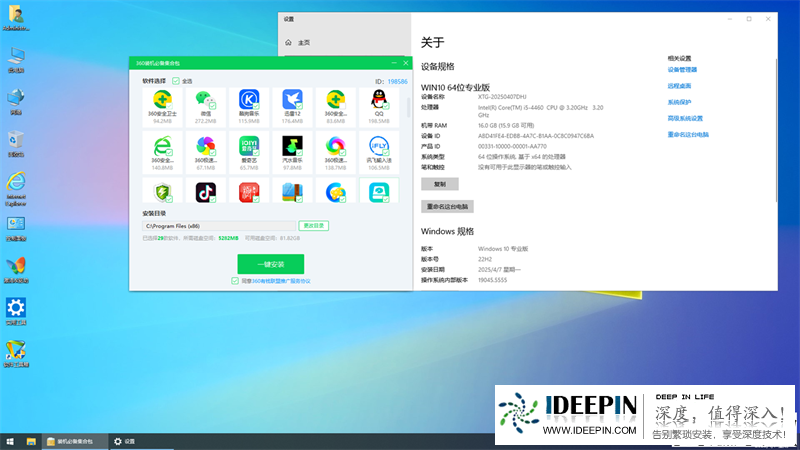Click the 更改目录 change directory button
Viewport: 800px width, 450px height.
(313, 226)
